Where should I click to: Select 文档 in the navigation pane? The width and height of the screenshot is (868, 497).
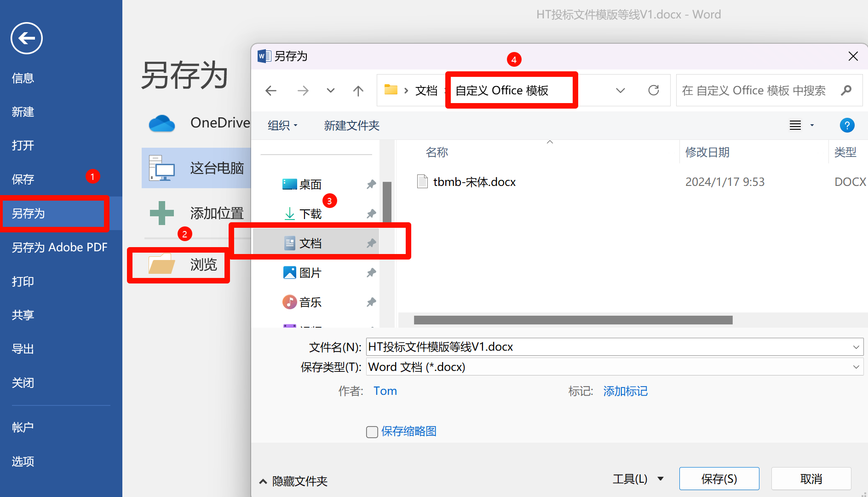[316, 243]
